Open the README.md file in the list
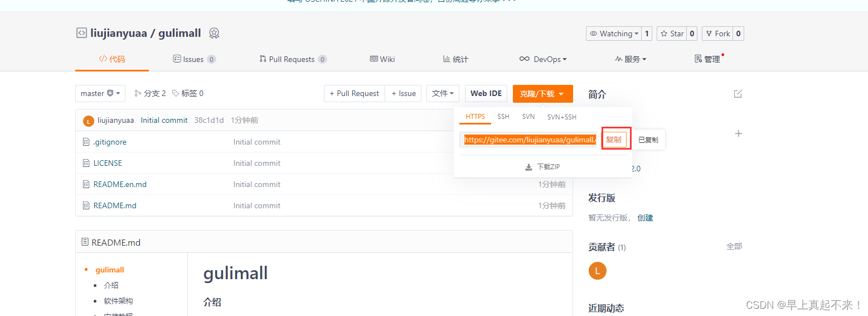Image resolution: width=868 pixels, height=316 pixels. click(115, 205)
